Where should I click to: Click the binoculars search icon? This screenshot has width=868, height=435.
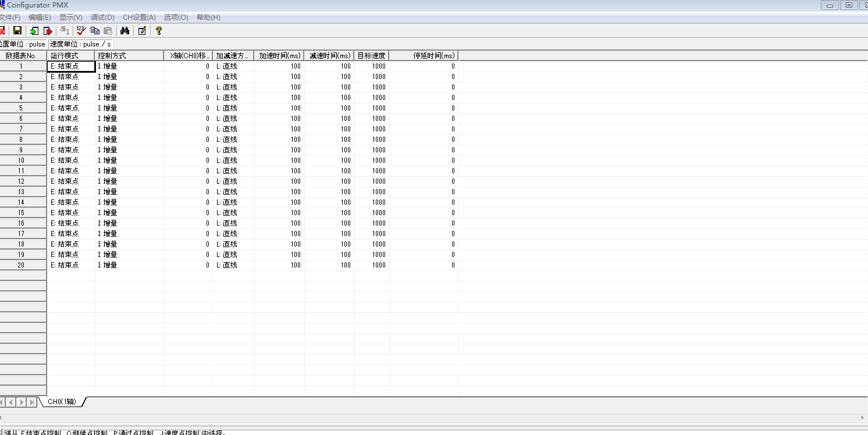124,31
